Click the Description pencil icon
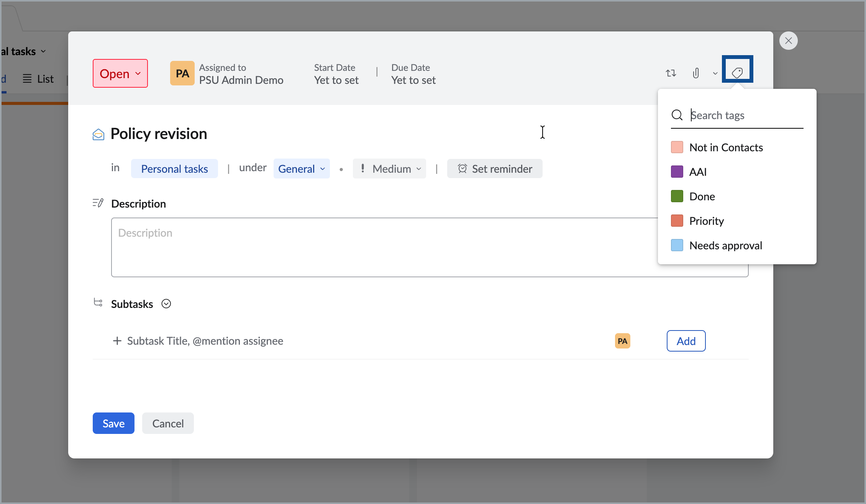 pos(98,203)
